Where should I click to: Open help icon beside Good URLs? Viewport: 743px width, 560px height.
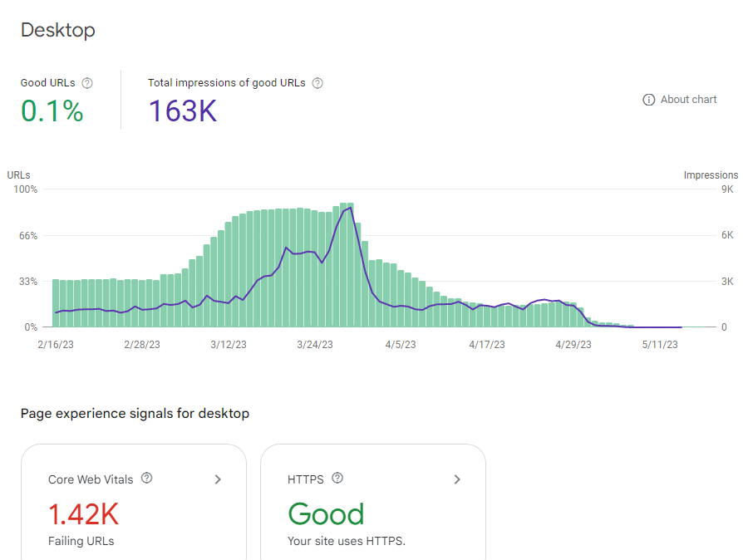tap(87, 83)
